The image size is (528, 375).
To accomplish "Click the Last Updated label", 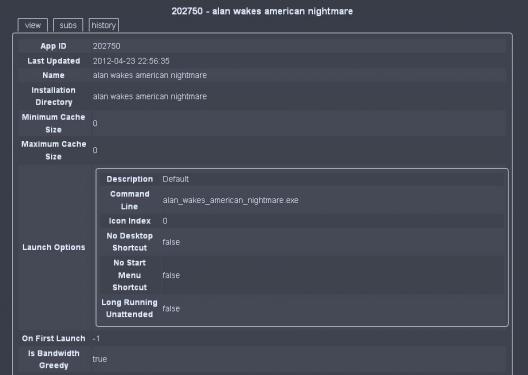I will click(54, 61).
